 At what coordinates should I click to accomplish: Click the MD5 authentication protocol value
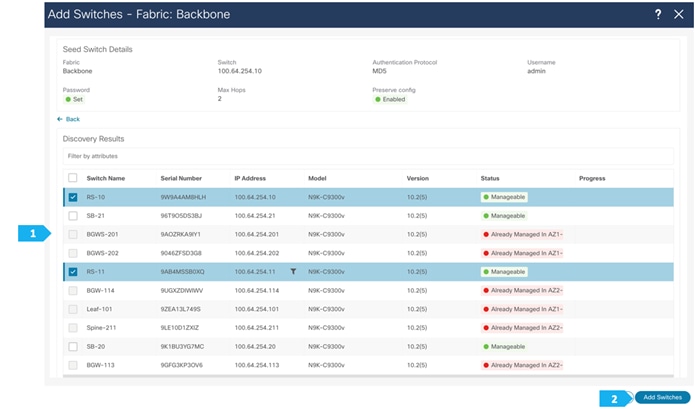pos(379,71)
